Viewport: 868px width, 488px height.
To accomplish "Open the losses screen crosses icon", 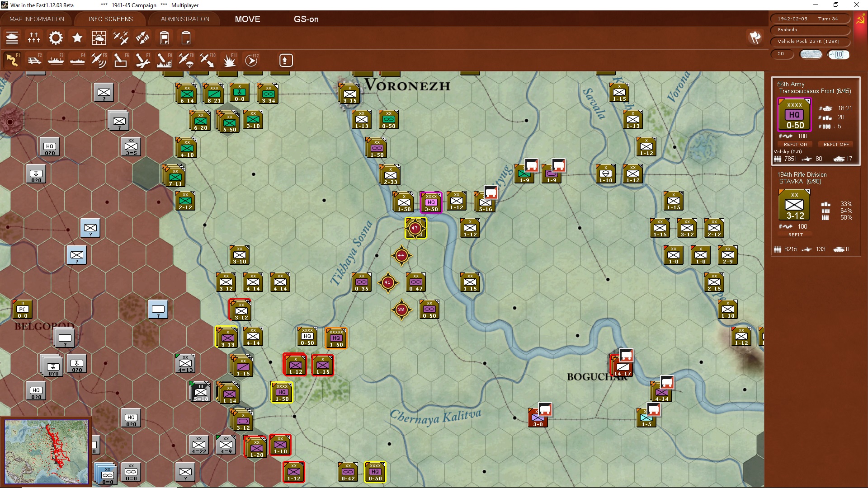I will tap(34, 38).
